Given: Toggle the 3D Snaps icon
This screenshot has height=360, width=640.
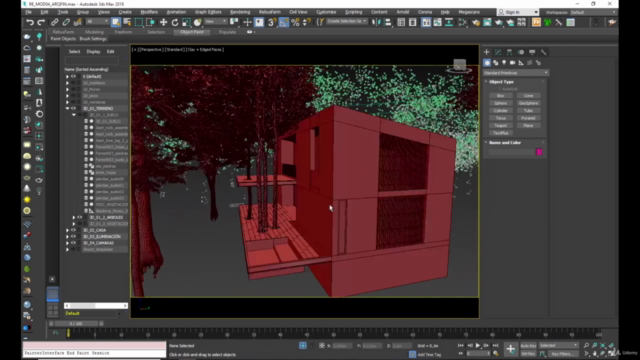Looking at the screenshot, I should pyautogui.click(x=272, y=22).
